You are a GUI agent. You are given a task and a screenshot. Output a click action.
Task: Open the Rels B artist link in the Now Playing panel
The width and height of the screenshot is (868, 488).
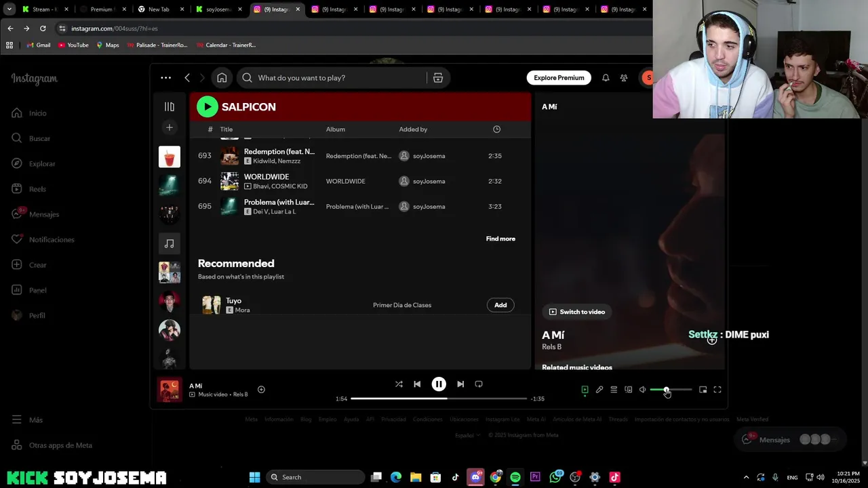pos(551,347)
